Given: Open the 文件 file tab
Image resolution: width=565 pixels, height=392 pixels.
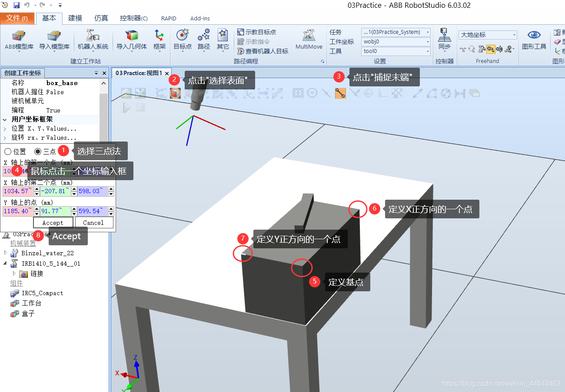Looking at the screenshot, I should [x=17, y=18].
